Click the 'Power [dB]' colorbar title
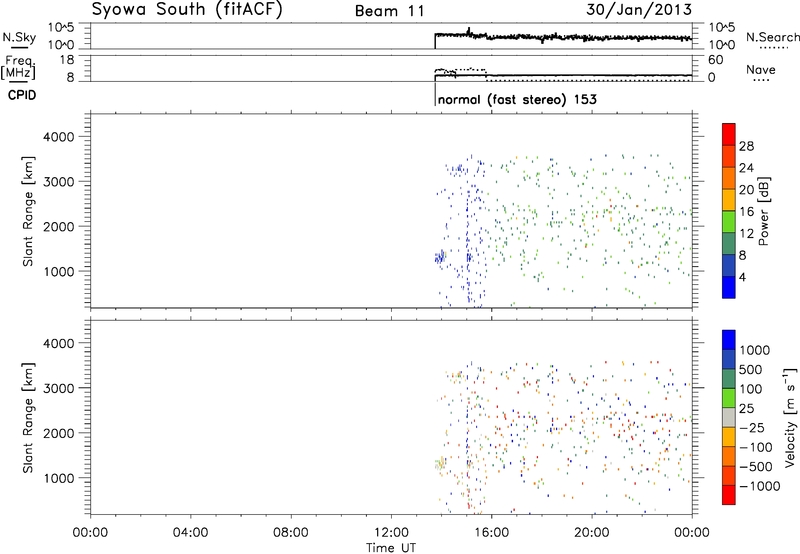 pos(763,211)
